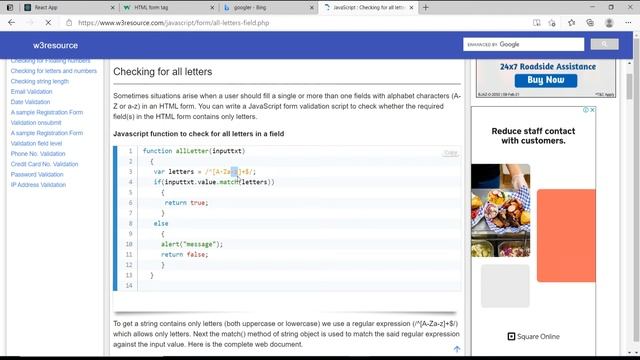Open the first A sample Registration Form link
Screen dimensions: 640x360
47,112
